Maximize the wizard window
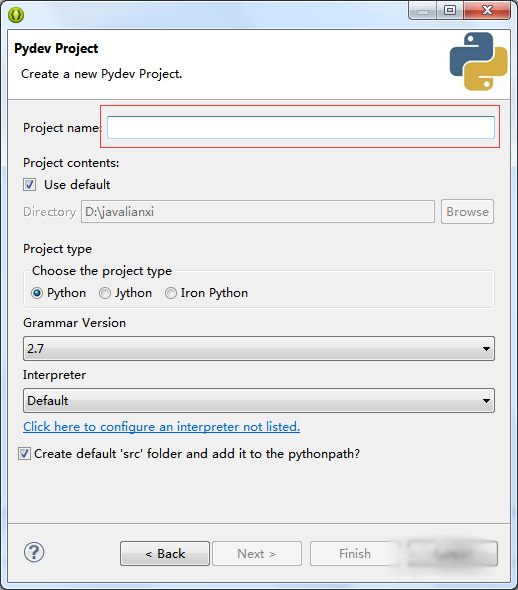 point(450,10)
